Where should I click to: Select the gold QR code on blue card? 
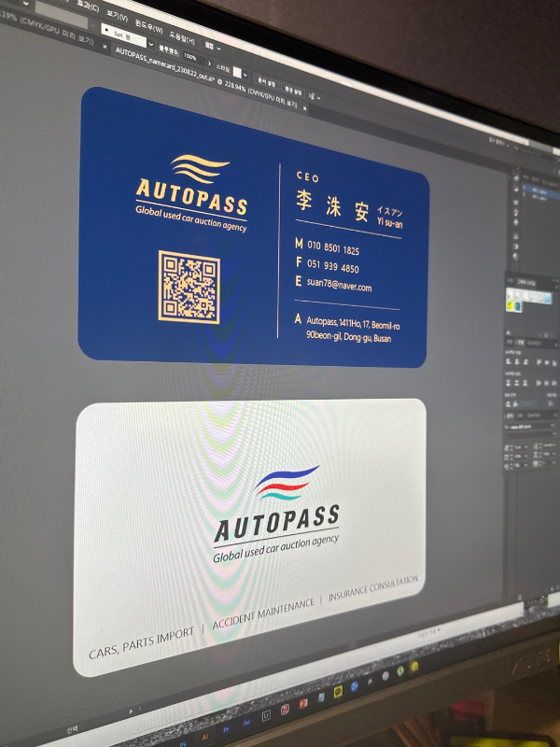pyautogui.click(x=189, y=287)
